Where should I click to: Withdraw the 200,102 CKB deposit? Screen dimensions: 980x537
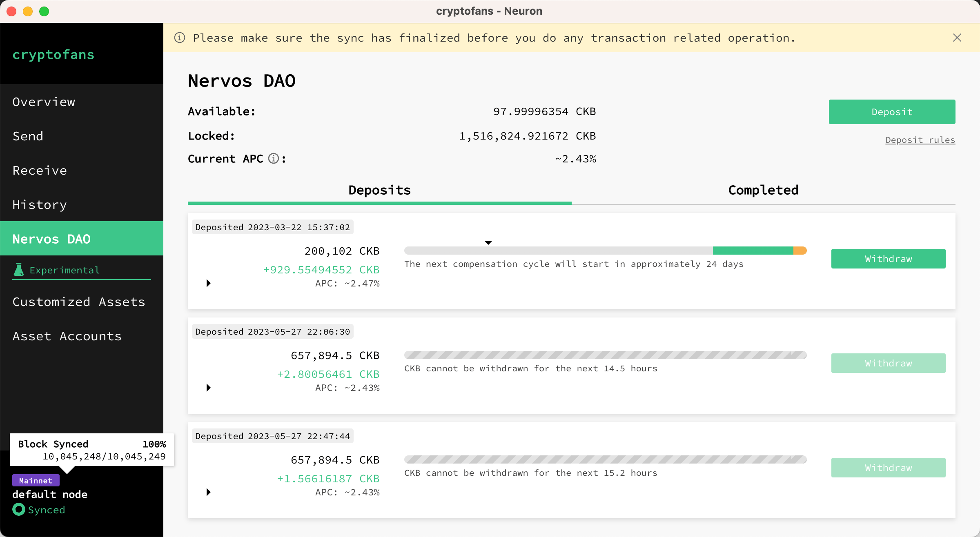click(x=888, y=259)
